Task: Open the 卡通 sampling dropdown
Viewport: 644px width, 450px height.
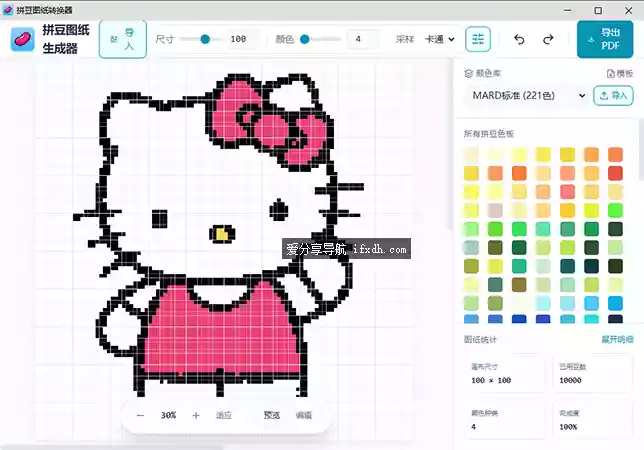Action: coord(439,39)
